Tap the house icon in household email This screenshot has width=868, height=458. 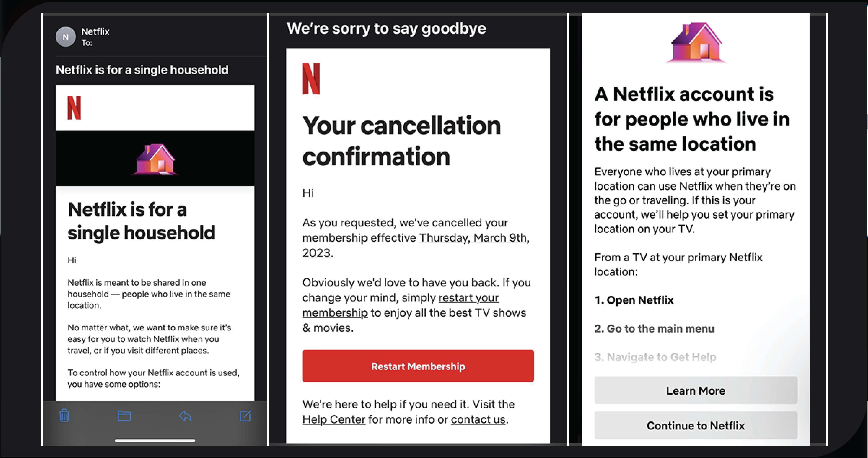[x=155, y=159]
